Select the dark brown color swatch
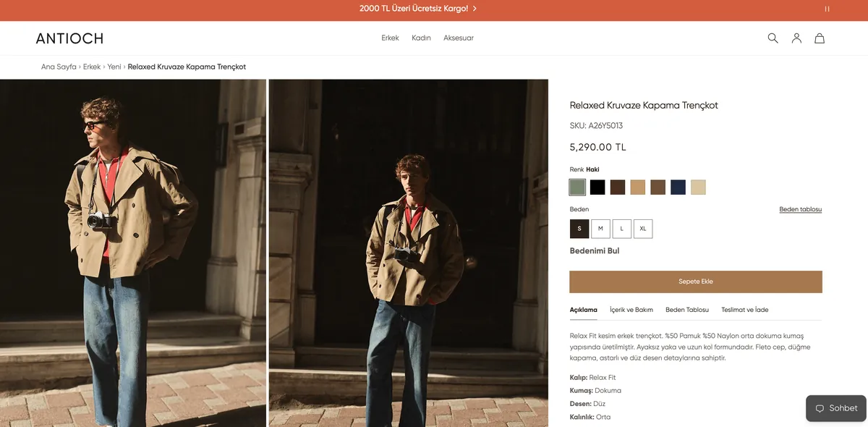This screenshot has width=868, height=427. tap(618, 187)
